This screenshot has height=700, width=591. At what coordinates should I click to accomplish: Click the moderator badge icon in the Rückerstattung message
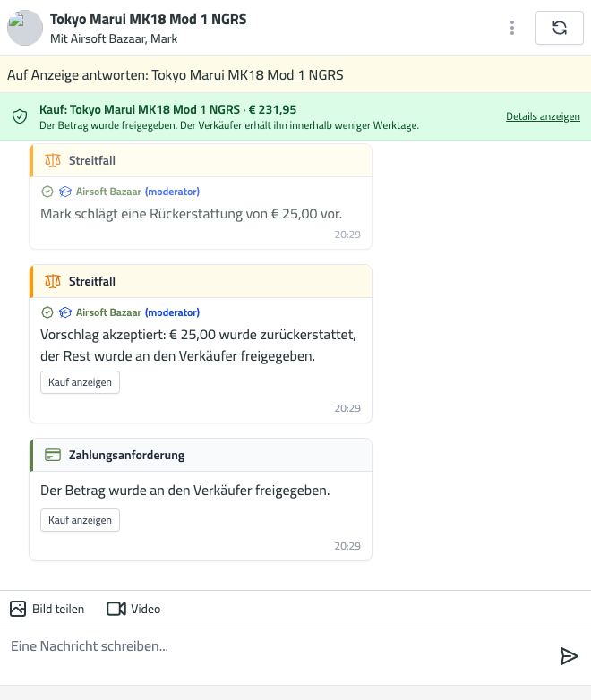[x=65, y=192]
